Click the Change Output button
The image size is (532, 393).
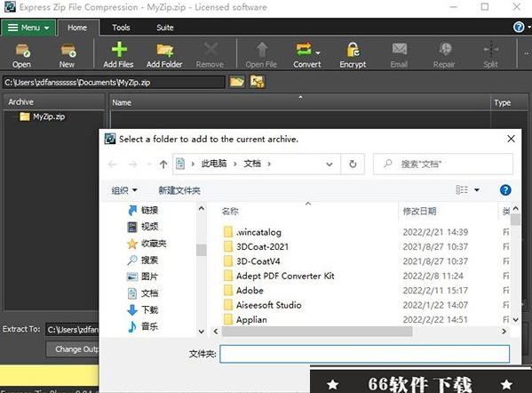click(73, 349)
